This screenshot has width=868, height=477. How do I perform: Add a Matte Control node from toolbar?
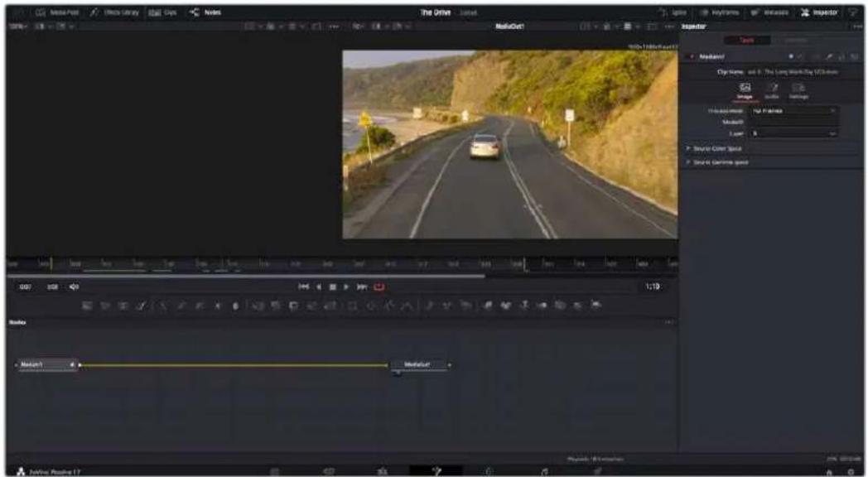(x=293, y=305)
